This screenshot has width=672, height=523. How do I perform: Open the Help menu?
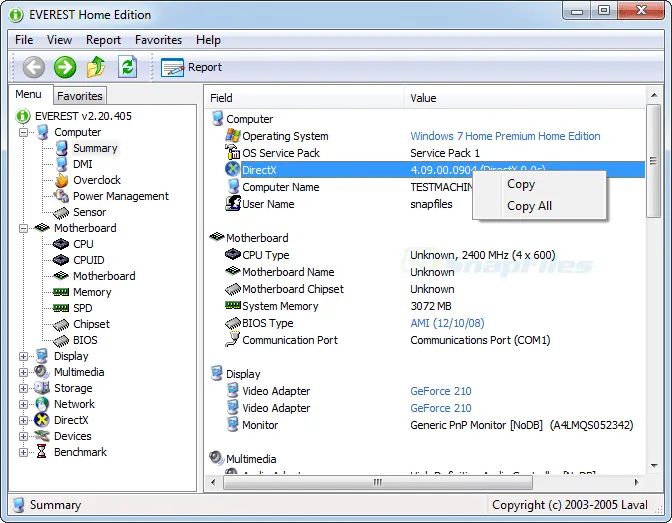[208, 40]
